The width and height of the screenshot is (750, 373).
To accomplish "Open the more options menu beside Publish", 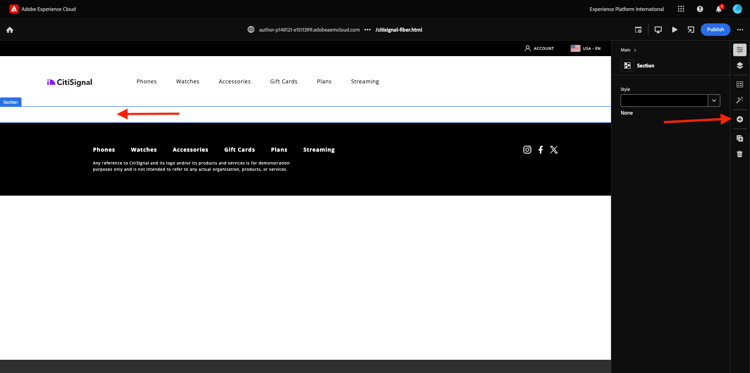I will coord(740,30).
